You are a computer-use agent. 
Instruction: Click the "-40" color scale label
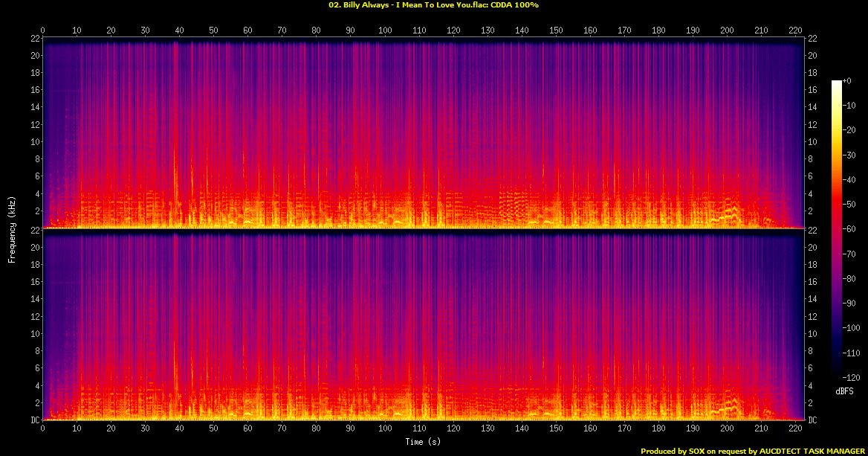pos(849,179)
